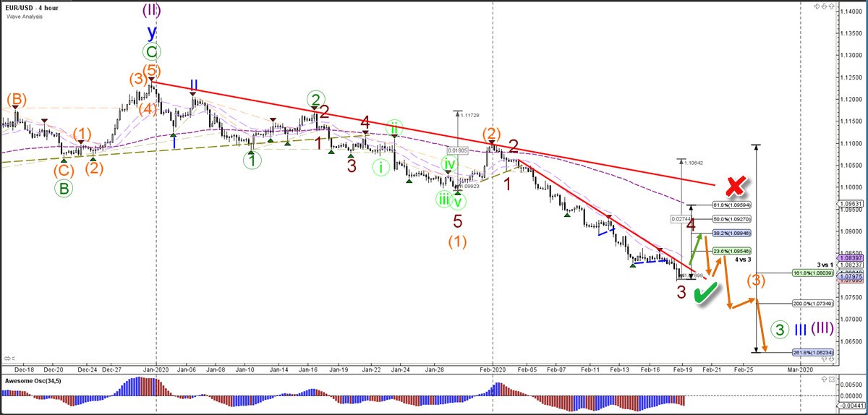This screenshot has height=415, width=868.
Task: Click the 0.01805 range label
Action: tap(456, 150)
